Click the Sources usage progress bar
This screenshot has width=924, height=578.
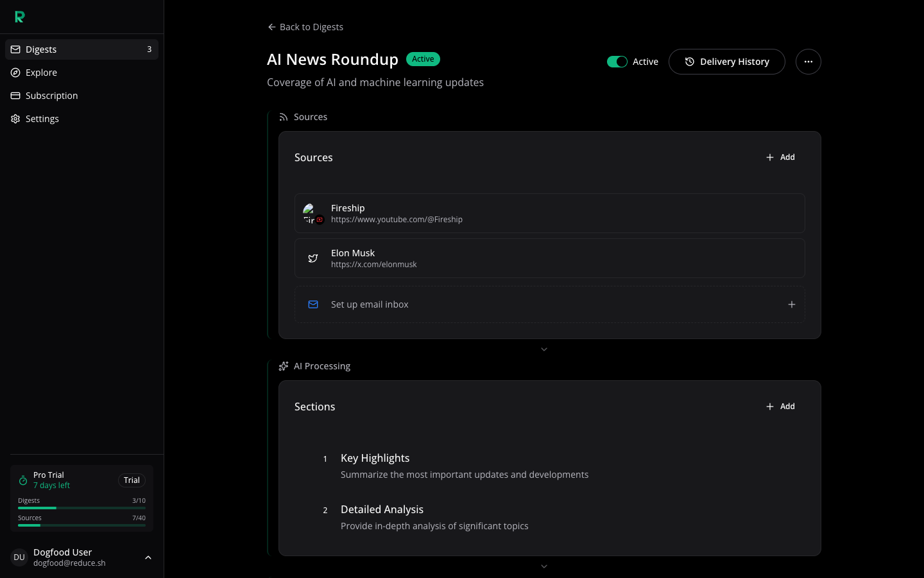click(x=81, y=525)
